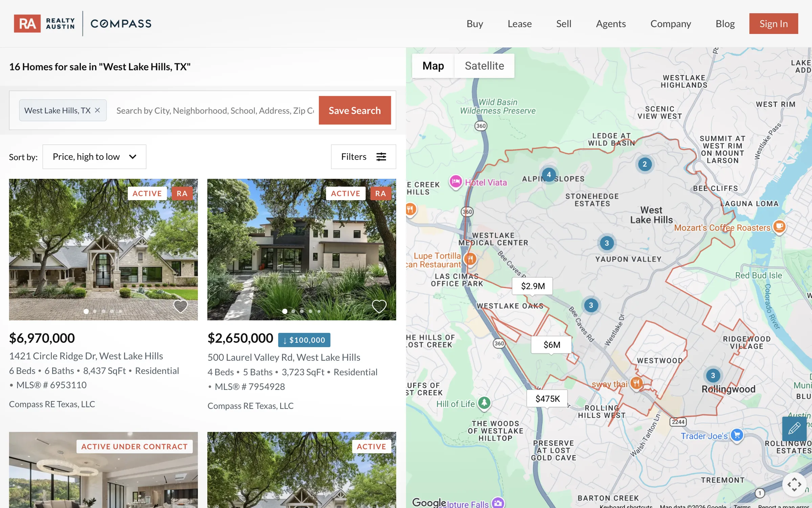Open the $2.9M map price marker
Viewport: 812px width, 508px height.
533,286
